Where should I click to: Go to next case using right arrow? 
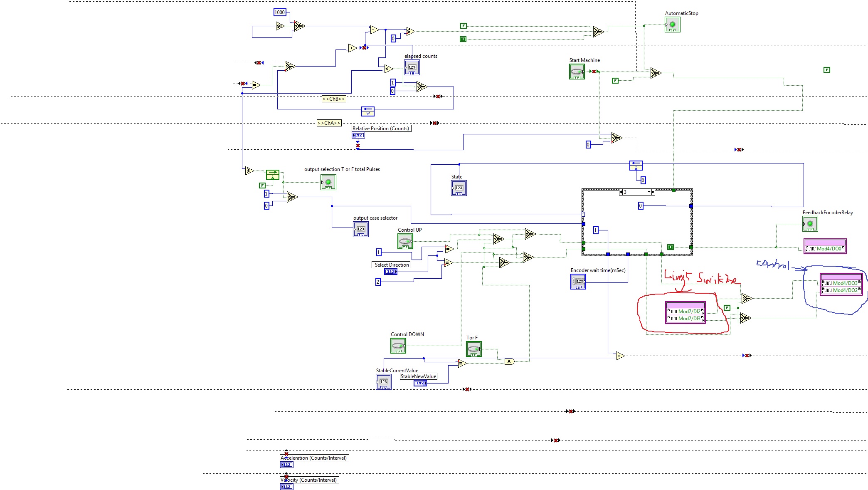[x=653, y=192]
